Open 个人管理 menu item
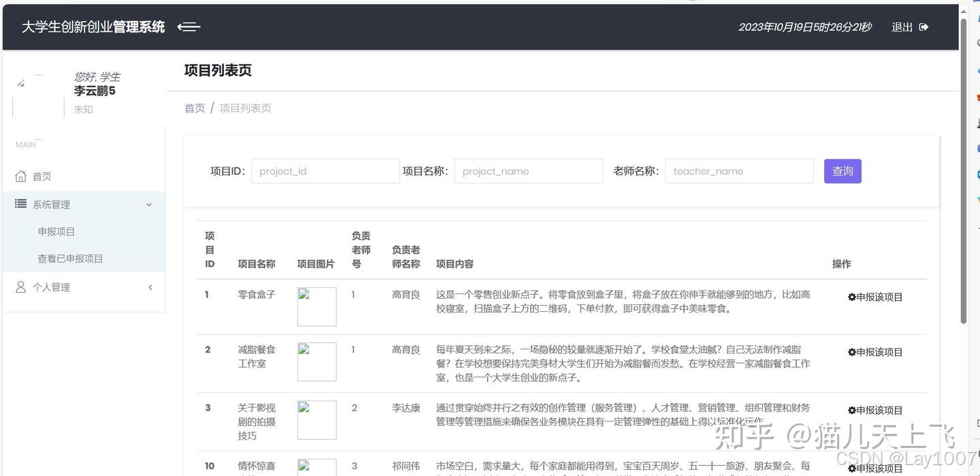This screenshot has height=476, width=980. pyautogui.click(x=84, y=287)
